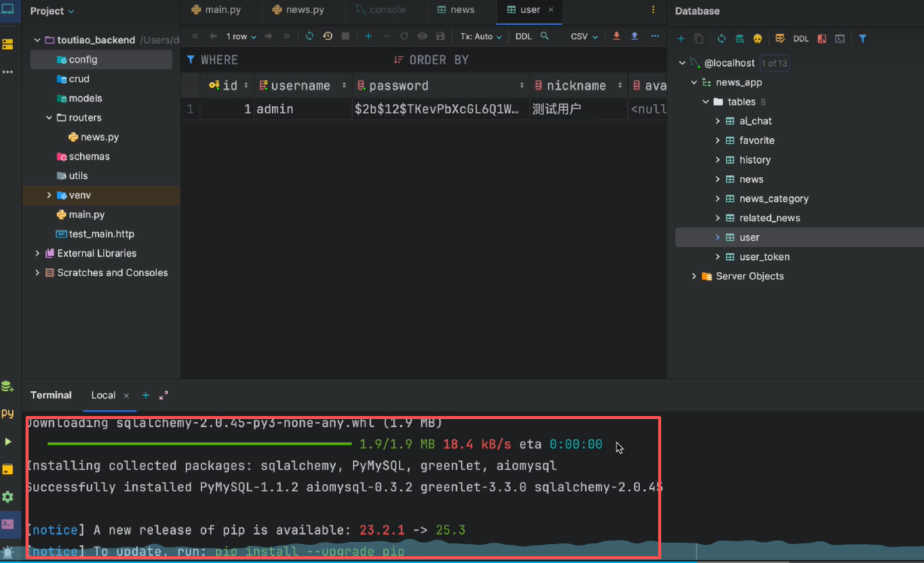
Task: Expand the venv folder
Action: pos(49,195)
